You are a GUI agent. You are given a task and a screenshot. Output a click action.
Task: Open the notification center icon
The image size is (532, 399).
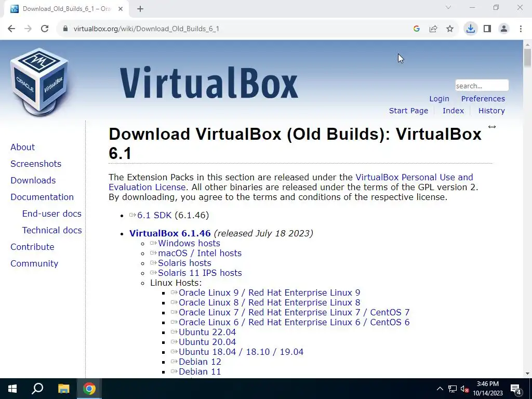[x=516, y=389]
